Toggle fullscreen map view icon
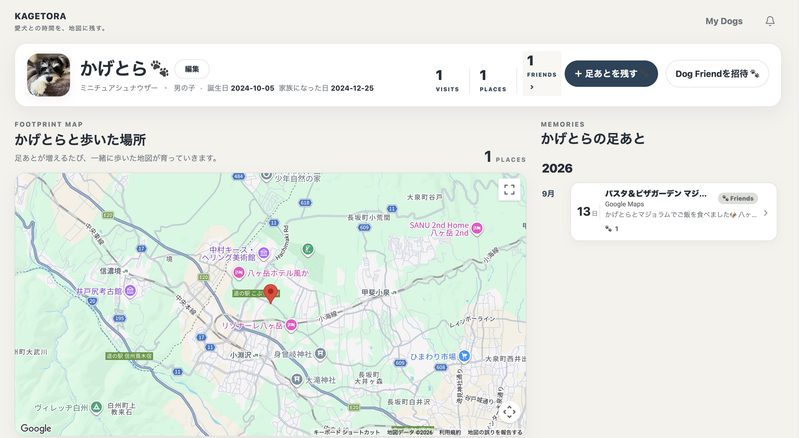 [x=509, y=190]
